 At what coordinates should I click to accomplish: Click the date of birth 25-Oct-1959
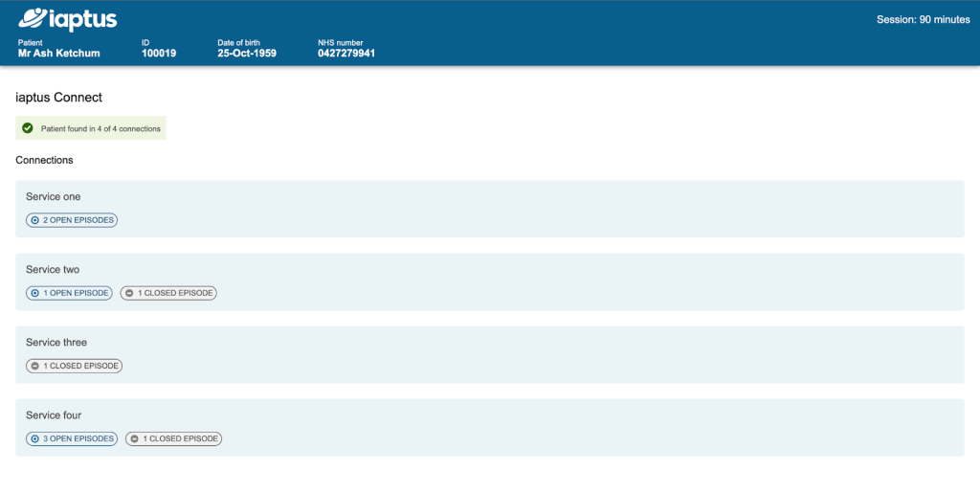(247, 54)
